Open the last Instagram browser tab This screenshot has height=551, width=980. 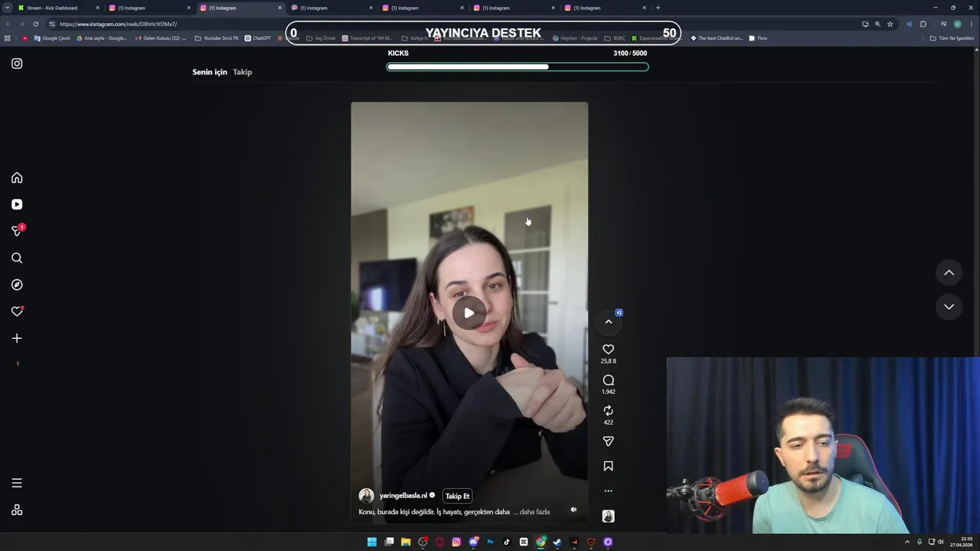pos(605,8)
